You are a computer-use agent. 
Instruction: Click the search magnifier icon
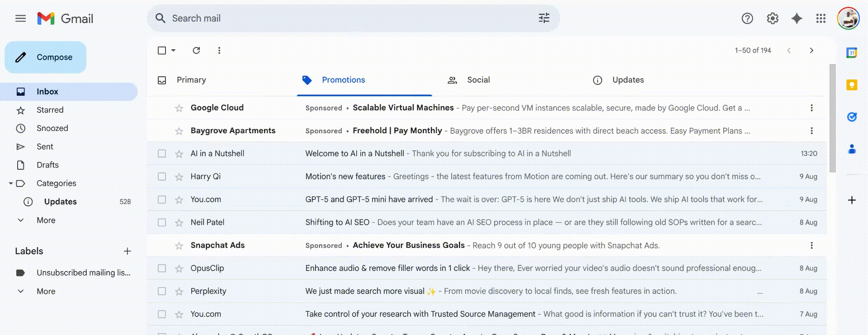[x=160, y=18]
